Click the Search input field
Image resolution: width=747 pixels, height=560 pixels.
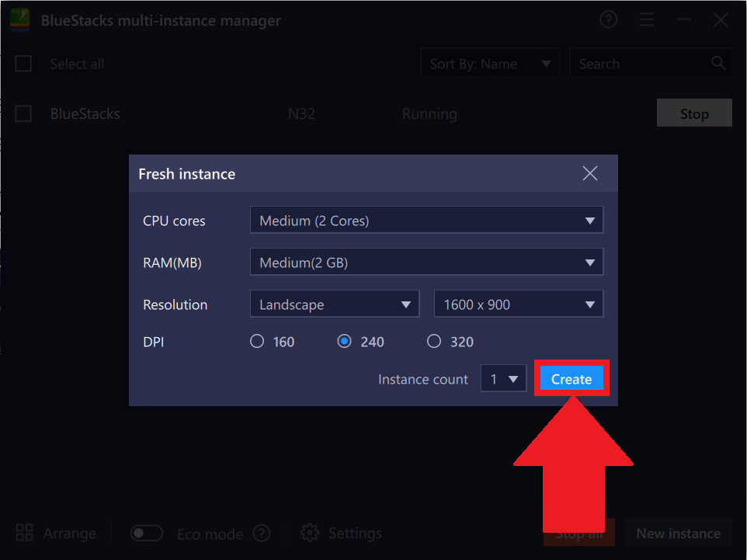650,64
